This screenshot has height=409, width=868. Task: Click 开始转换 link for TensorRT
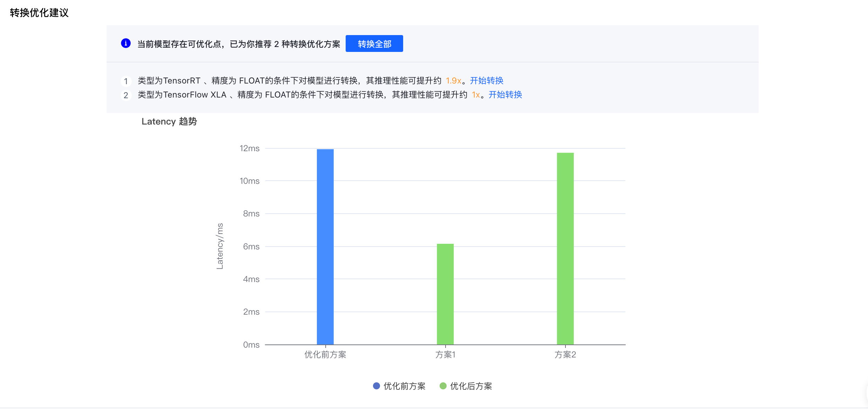click(x=487, y=81)
